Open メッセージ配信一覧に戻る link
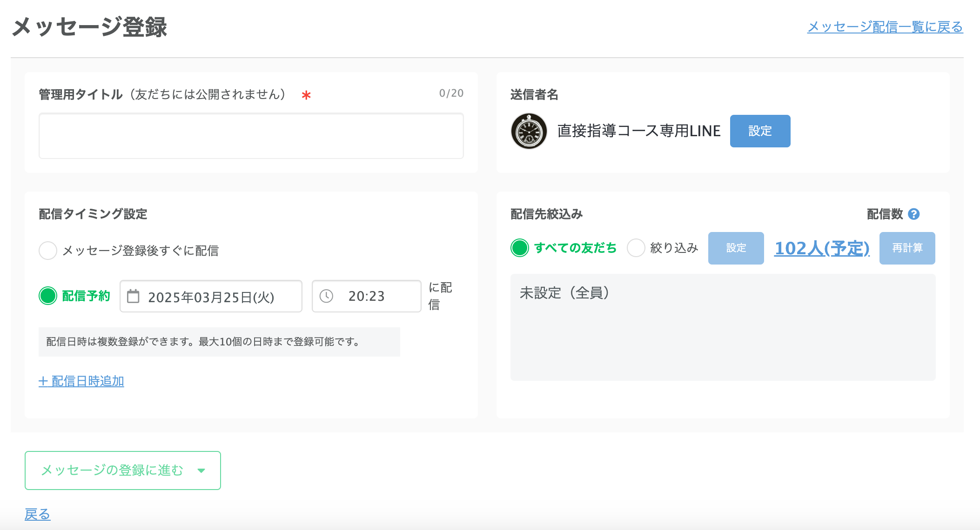 tap(885, 27)
